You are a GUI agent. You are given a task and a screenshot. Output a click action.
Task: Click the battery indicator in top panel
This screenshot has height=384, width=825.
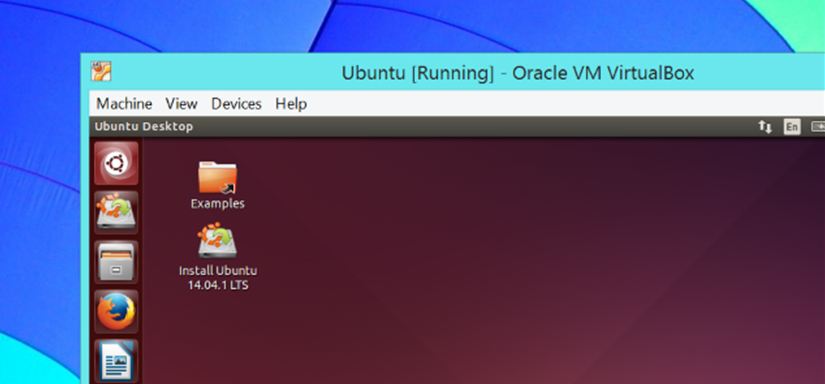(818, 126)
